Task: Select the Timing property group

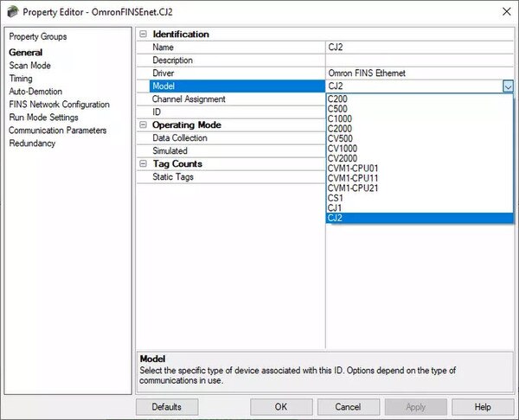Action: pos(21,79)
